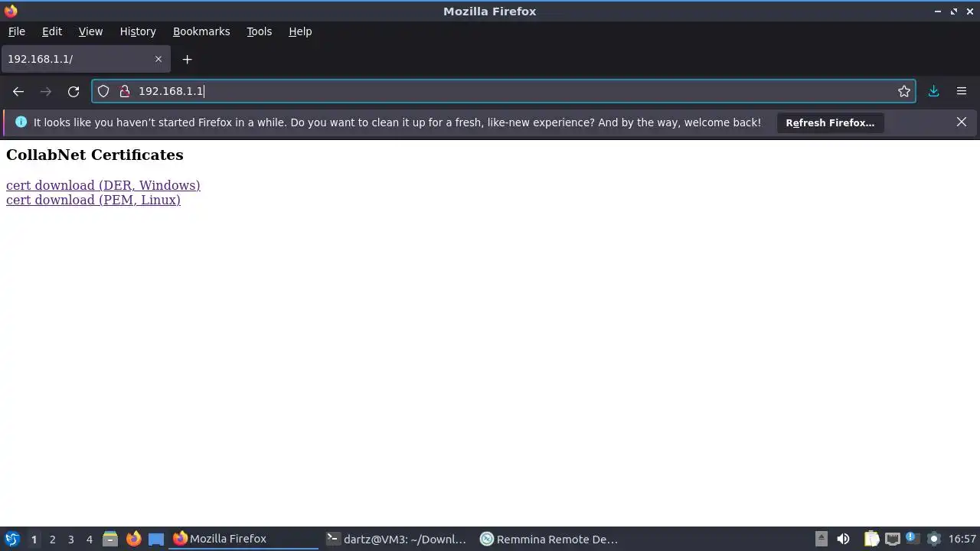Launch the file manager from the panel

click(x=110, y=539)
